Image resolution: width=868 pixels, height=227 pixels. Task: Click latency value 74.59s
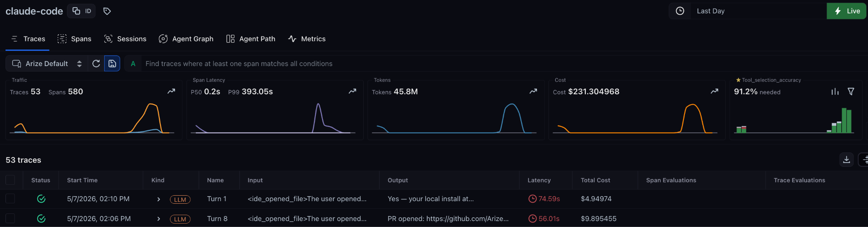[549, 199]
